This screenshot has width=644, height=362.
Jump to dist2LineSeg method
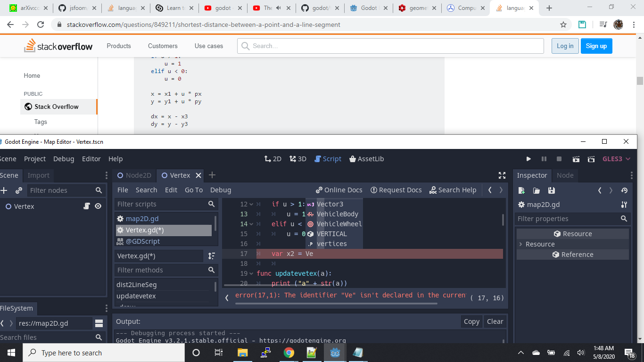pos(136,285)
